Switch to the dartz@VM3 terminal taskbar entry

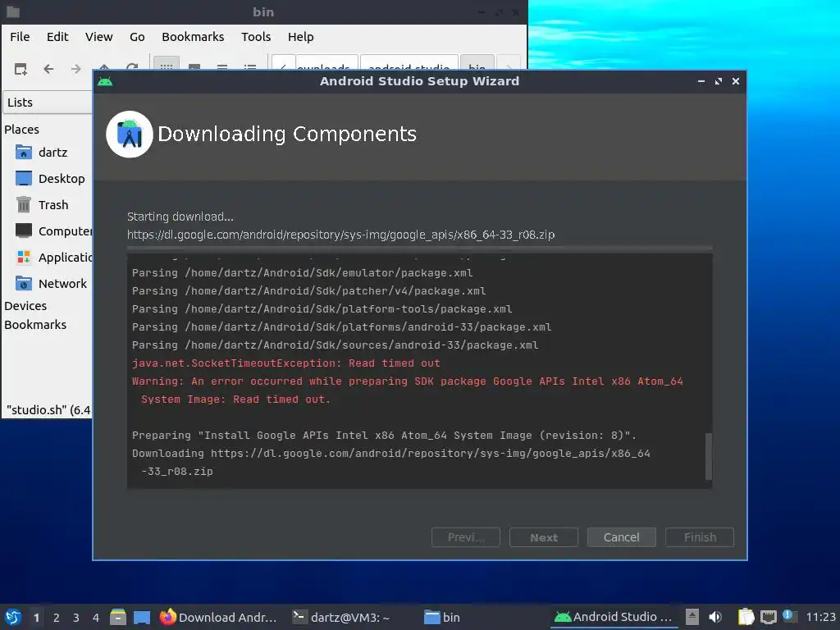coord(340,617)
